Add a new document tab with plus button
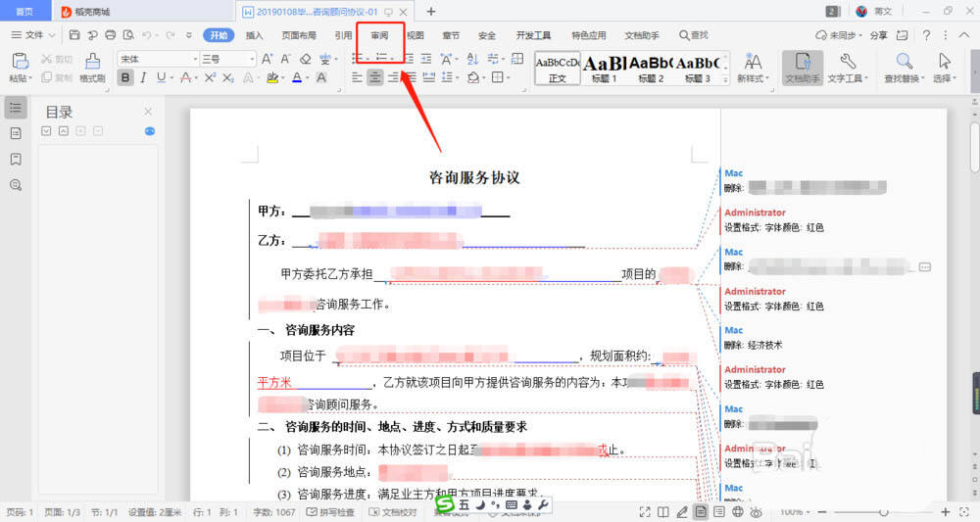Viewport: 980px width, 522px height. pyautogui.click(x=430, y=11)
